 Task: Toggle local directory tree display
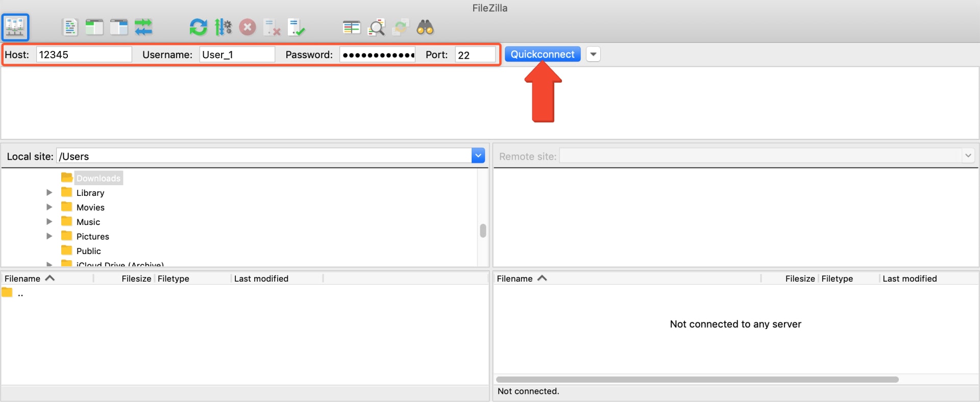pyautogui.click(x=94, y=27)
